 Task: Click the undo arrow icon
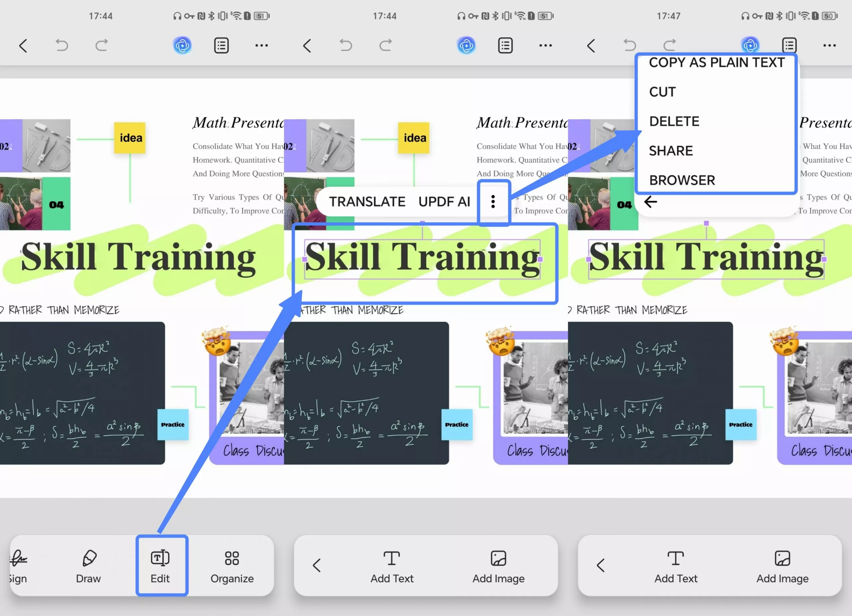coord(61,46)
